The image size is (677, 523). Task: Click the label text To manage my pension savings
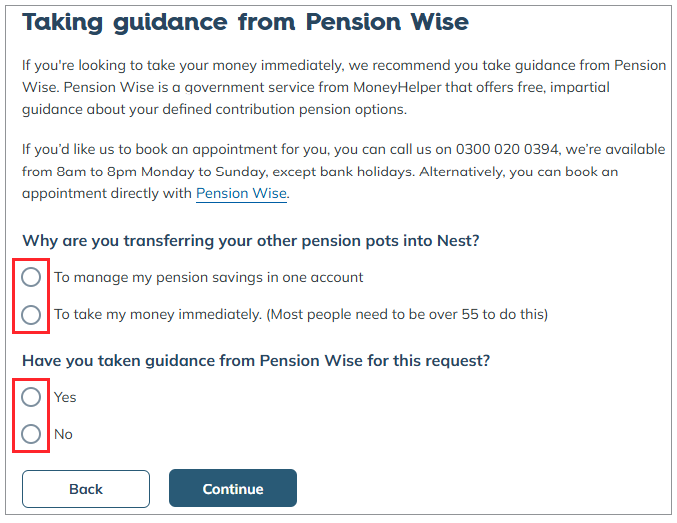point(209,277)
